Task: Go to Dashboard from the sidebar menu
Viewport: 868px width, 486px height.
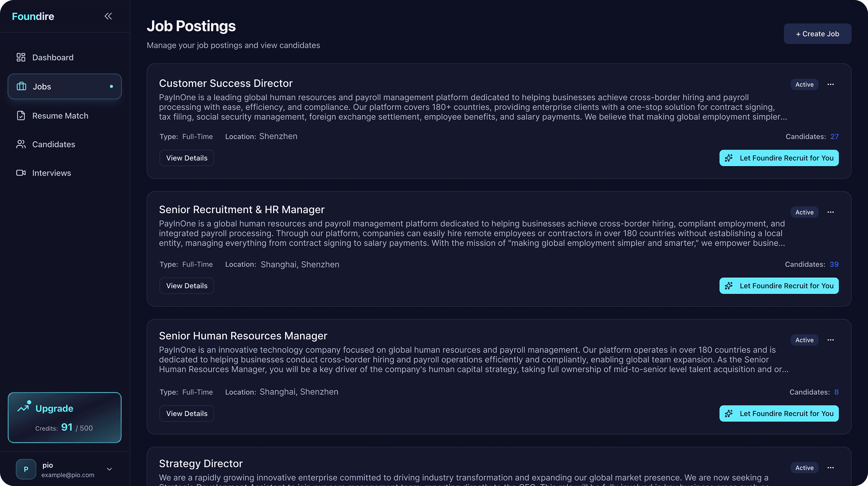Action: (52, 57)
